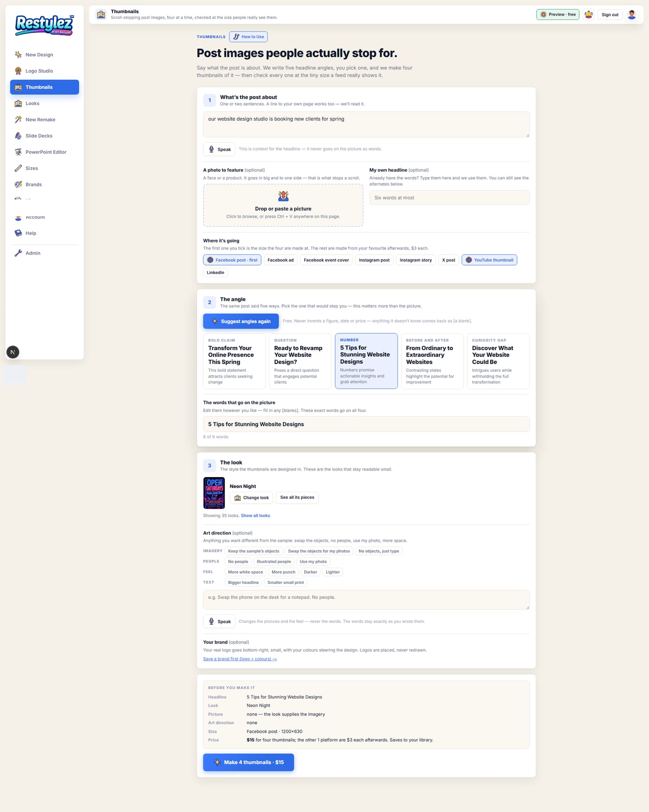Open the Change look picker

[251, 497]
